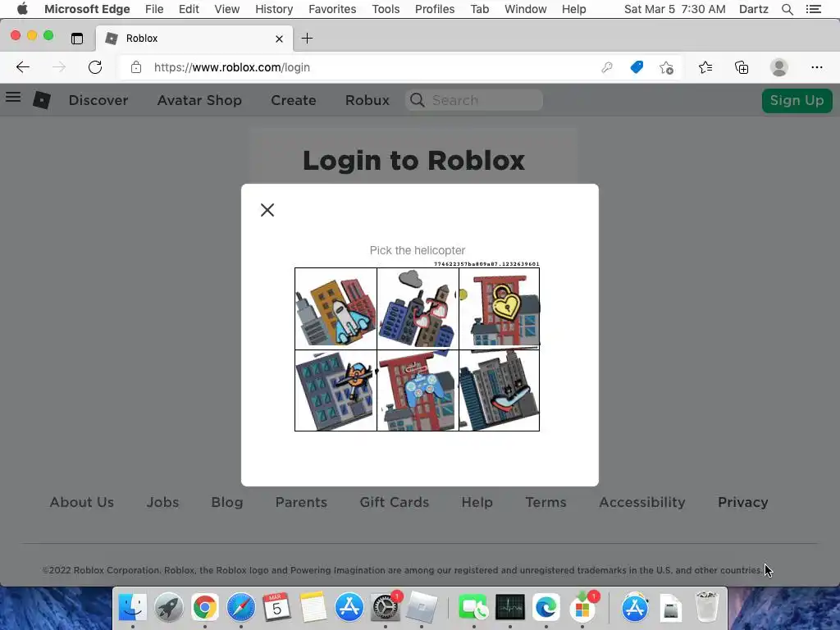The height and width of the screenshot is (630, 840).
Task: Open the Blog footer link
Action: click(227, 503)
